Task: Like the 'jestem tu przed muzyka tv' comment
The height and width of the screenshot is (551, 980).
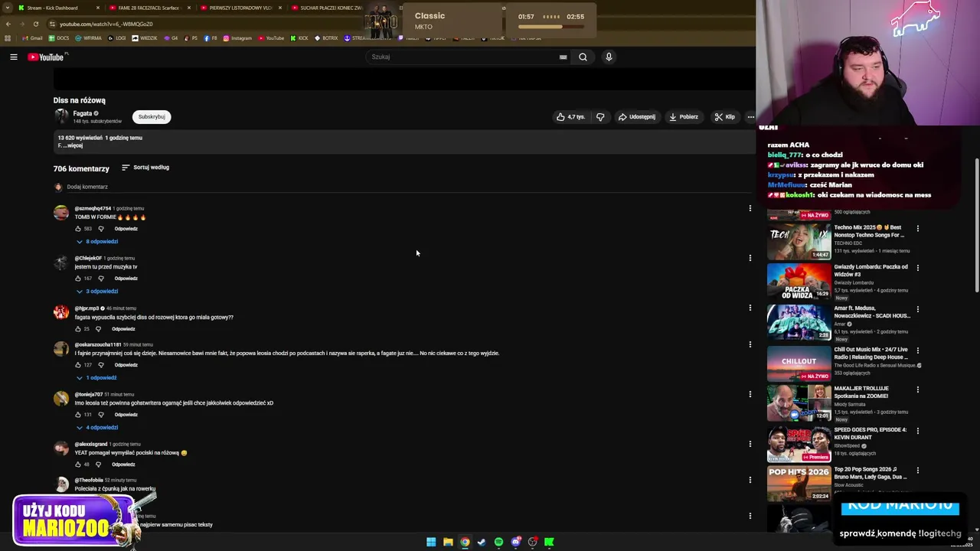Action: pyautogui.click(x=78, y=279)
